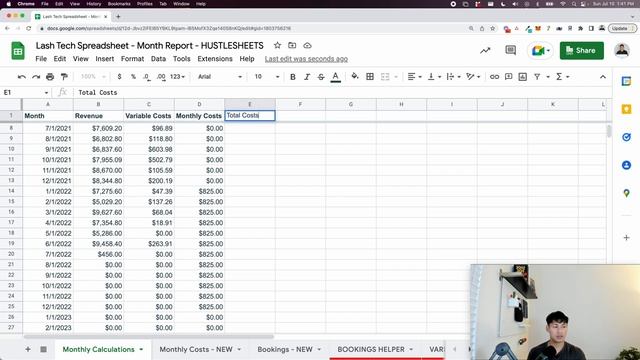Open text rotation dropdown
Image resolution: width=640 pixels, height=360 pixels.
click(473, 77)
